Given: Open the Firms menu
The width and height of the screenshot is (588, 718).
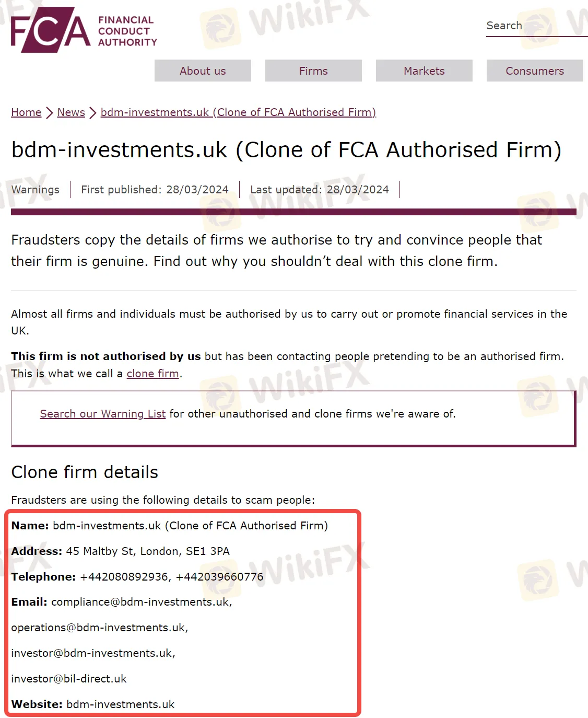Looking at the screenshot, I should [313, 71].
